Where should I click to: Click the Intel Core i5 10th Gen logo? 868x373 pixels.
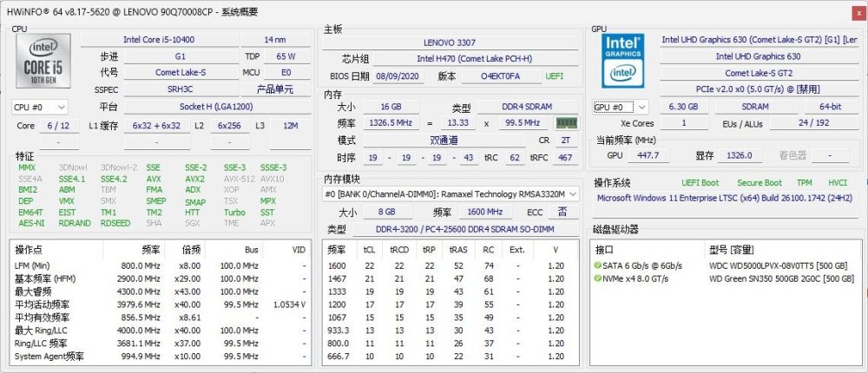(x=43, y=61)
